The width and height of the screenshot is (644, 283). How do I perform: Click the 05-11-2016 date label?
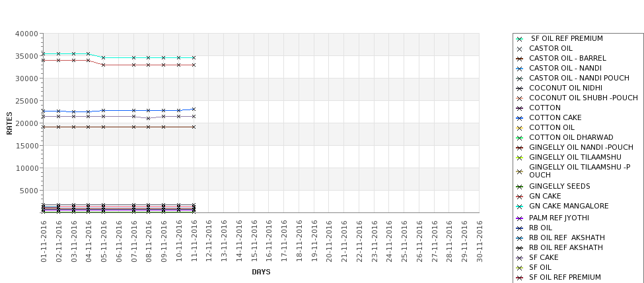click(x=104, y=241)
